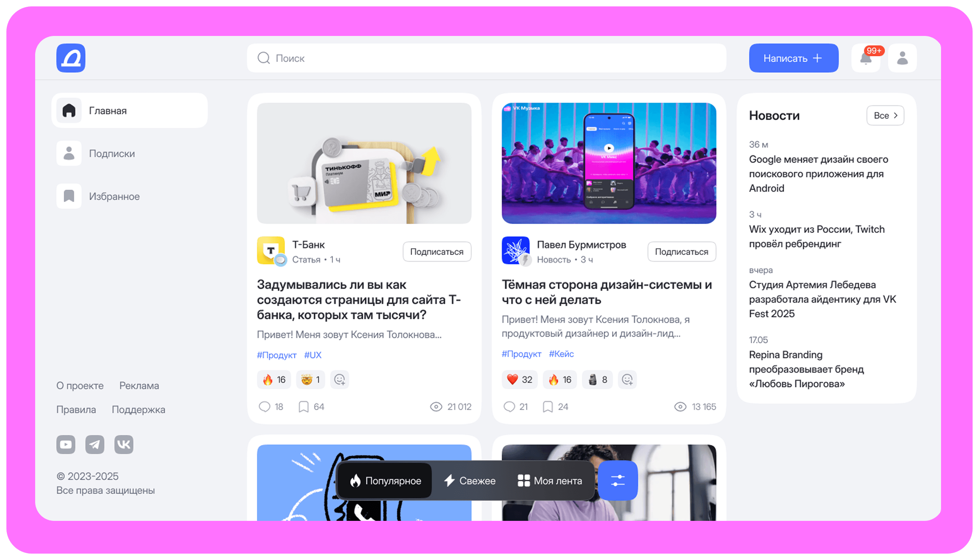Subscribe to Павел Бурмистров
The image size is (979, 560).
coord(681,252)
